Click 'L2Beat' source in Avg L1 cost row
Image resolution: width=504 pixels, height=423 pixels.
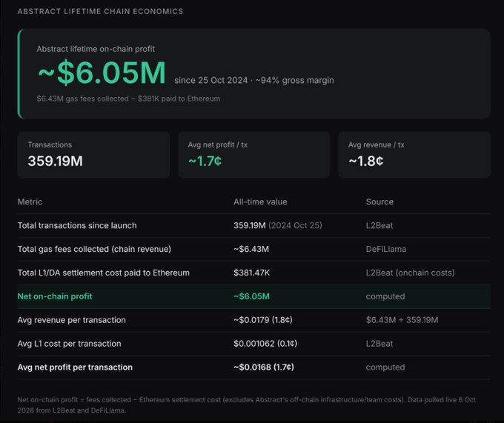tap(379, 344)
